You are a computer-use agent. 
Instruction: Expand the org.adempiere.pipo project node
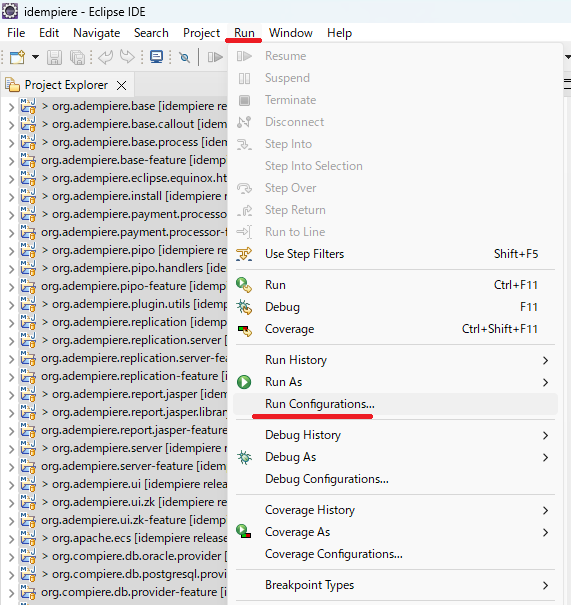[12, 251]
